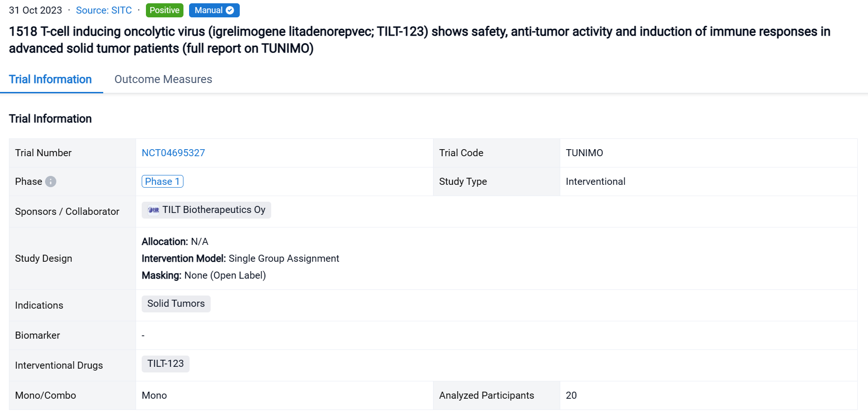This screenshot has height=417, width=868.
Task: Click the Trial Information section heading
Action: click(x=50, y=119)
